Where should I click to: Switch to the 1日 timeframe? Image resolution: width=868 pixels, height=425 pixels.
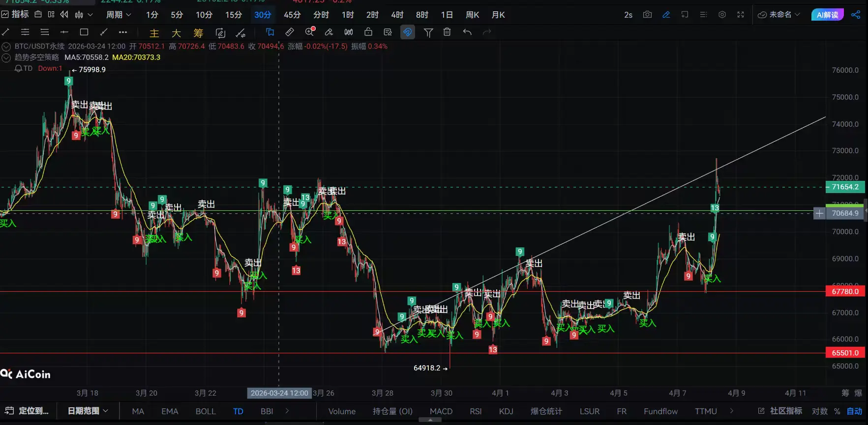(447, 15)
